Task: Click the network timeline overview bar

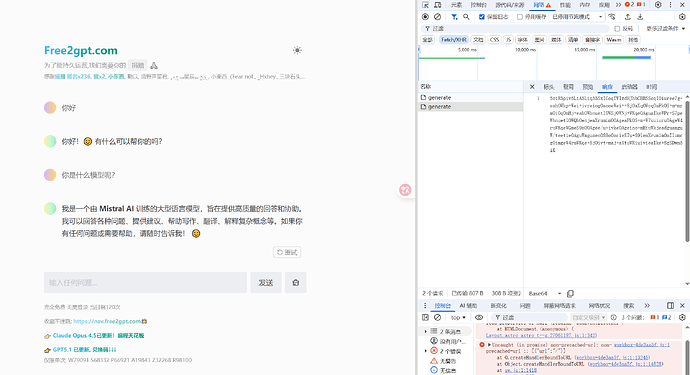Action: tap(554, 63)
